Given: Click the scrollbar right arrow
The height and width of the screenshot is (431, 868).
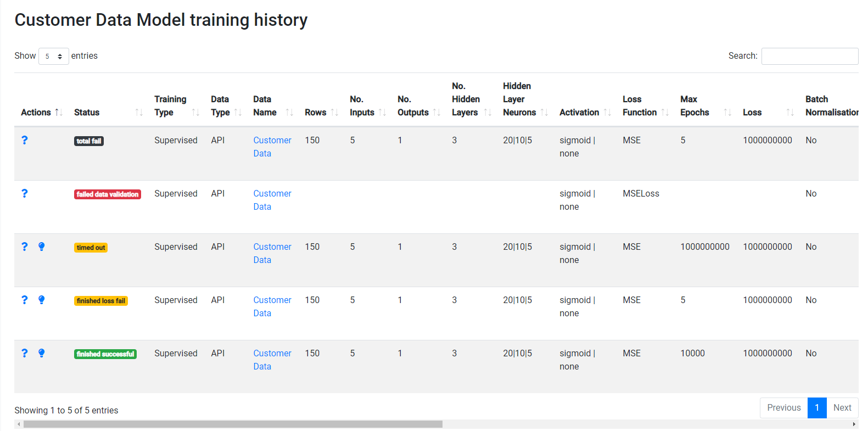Looking at the screenshot, I should click(854, 424).
